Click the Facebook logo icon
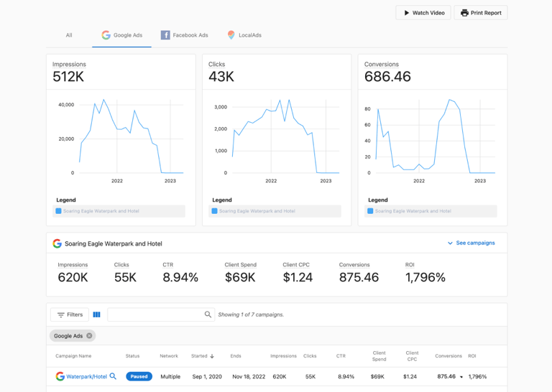Viewport: 552px width, 392px height. pyautogui.click(x=165, y=34)
